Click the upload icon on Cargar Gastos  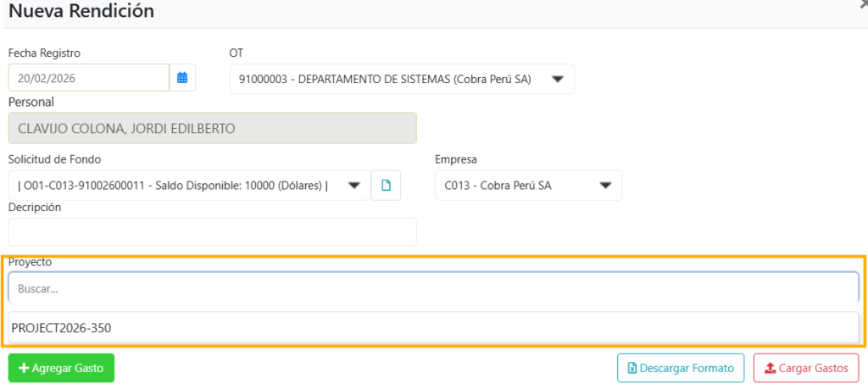[770, 369]
